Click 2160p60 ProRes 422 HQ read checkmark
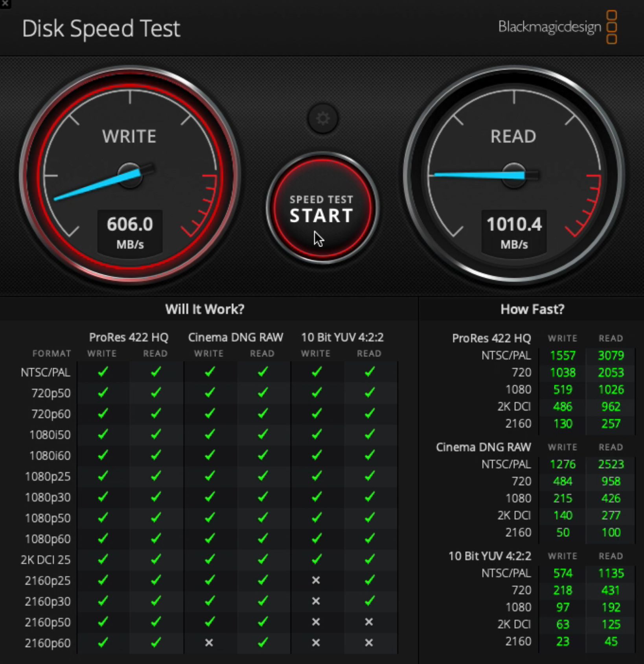644x664 pixels. (x=156, y=643)
